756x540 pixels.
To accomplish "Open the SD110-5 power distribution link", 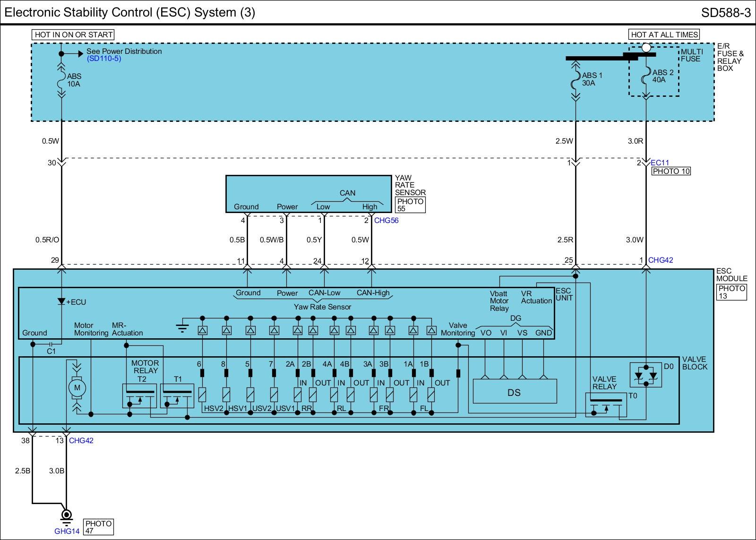I will click(104, 59).
